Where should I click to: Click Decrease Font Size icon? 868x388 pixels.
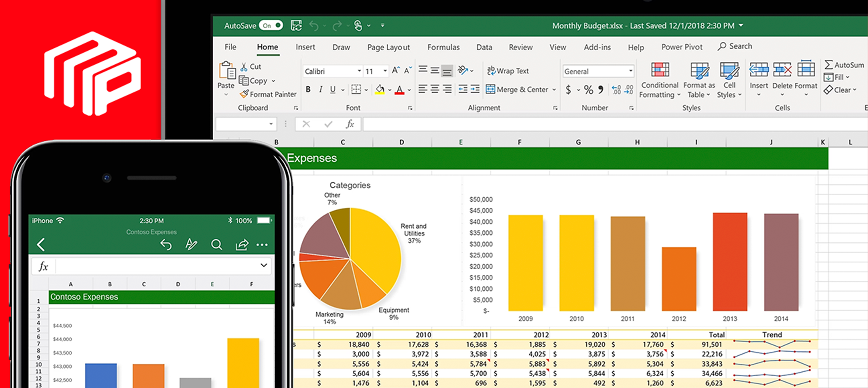click(408, 70)
